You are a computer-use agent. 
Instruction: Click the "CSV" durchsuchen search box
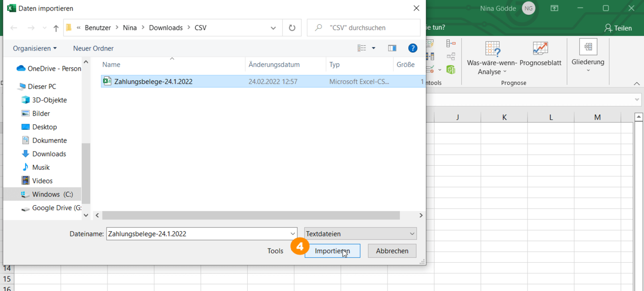(x=363, y=28)
